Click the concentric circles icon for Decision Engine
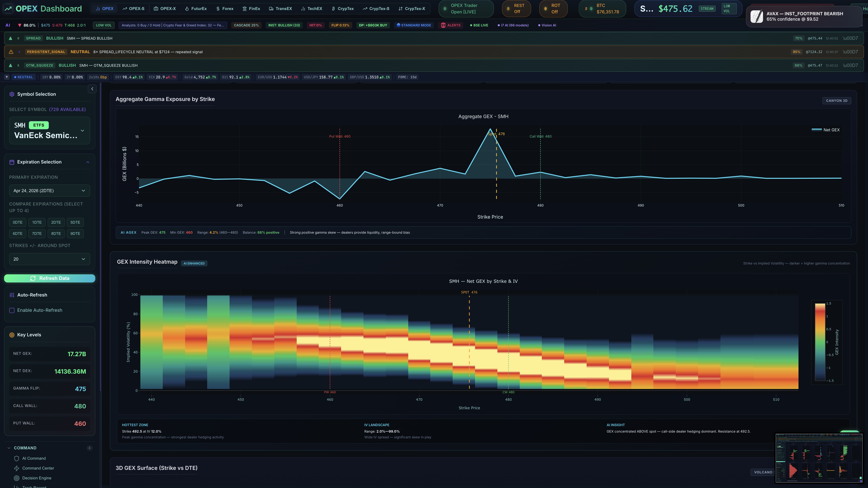 [x=16, y=478]
